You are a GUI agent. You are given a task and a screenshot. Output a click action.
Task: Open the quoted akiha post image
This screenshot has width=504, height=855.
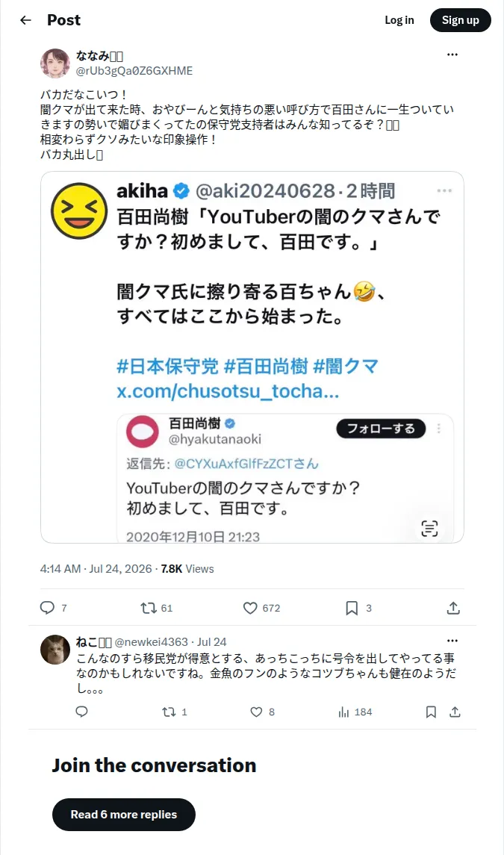(252, 357)
